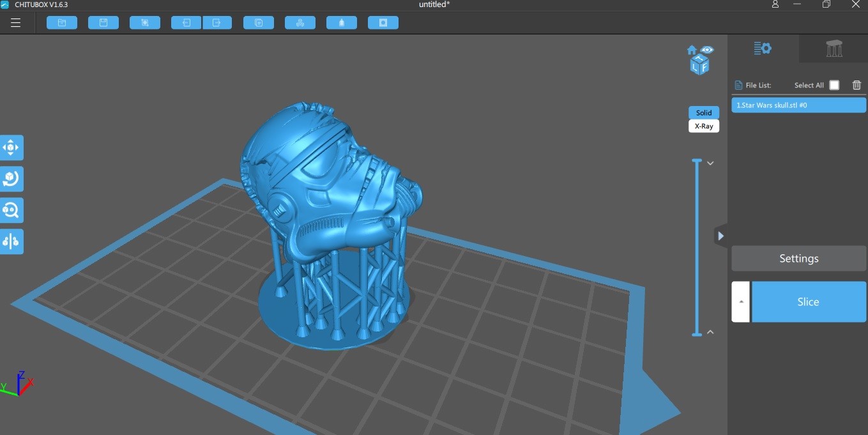868x435 pixels.
Task: Reset to home view
Action: click(692, 50)
